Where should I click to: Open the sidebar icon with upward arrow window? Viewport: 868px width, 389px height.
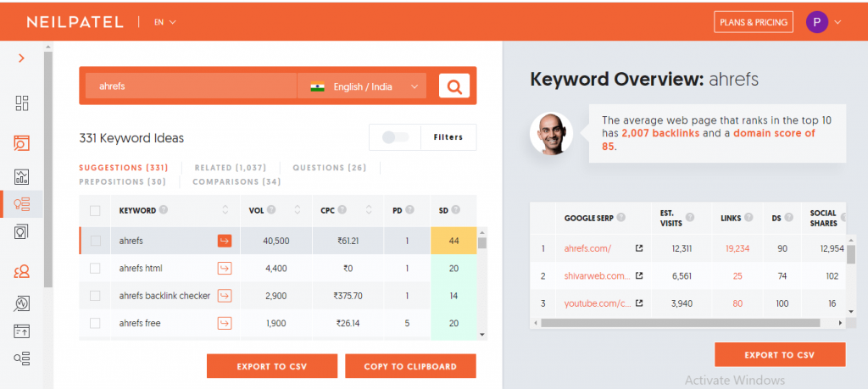pyautogui.click(x=21, y=331)
